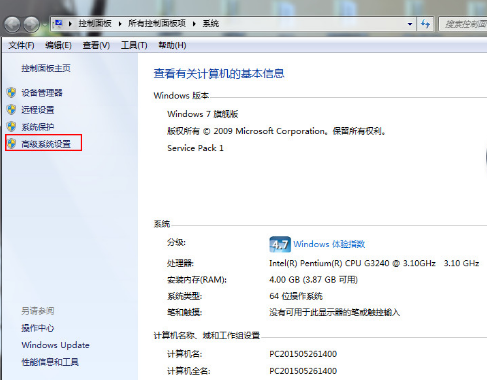Focus the 搜索控制面板 search box

click(463, 24)
